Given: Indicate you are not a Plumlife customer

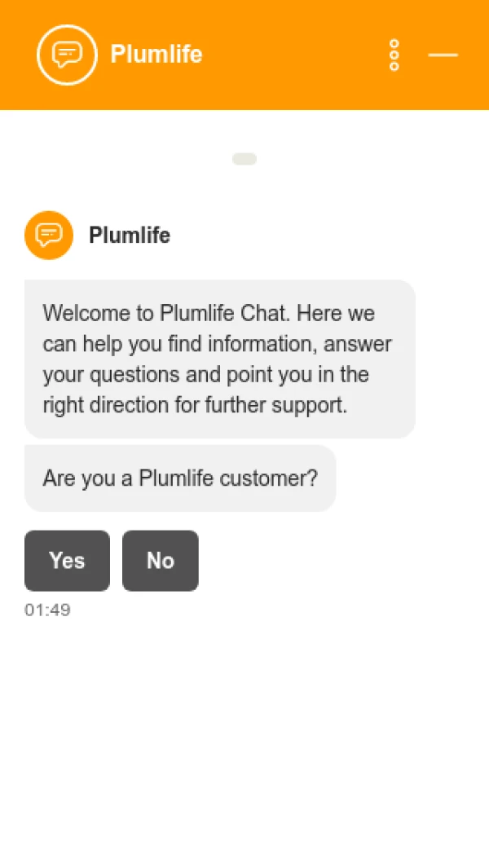Looking at the screenshot, I should coord(161,561).
